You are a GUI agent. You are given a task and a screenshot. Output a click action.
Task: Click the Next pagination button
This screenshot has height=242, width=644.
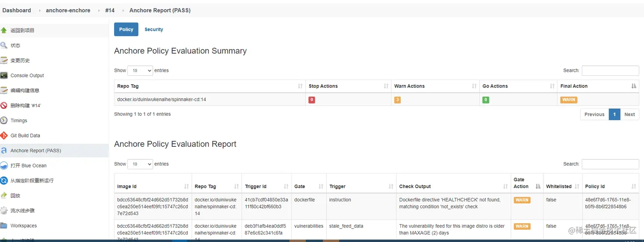pos(630,114)
